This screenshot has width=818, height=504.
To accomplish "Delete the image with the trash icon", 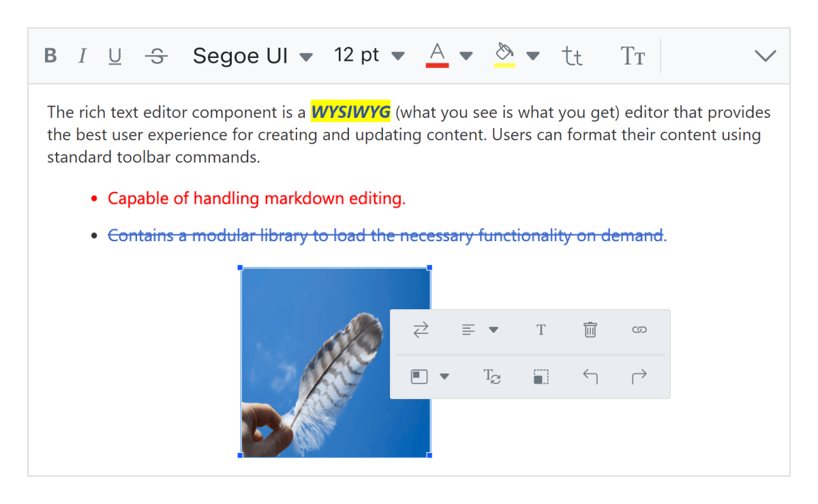I will [x=590, y=330].
